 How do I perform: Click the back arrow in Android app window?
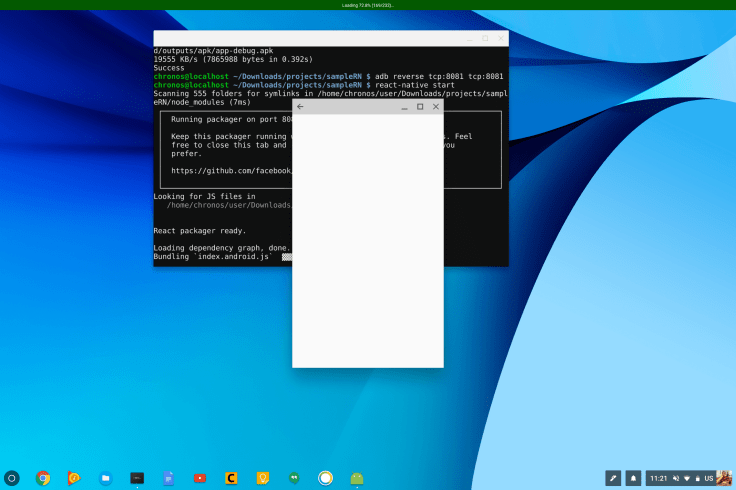tap(301, 106)
